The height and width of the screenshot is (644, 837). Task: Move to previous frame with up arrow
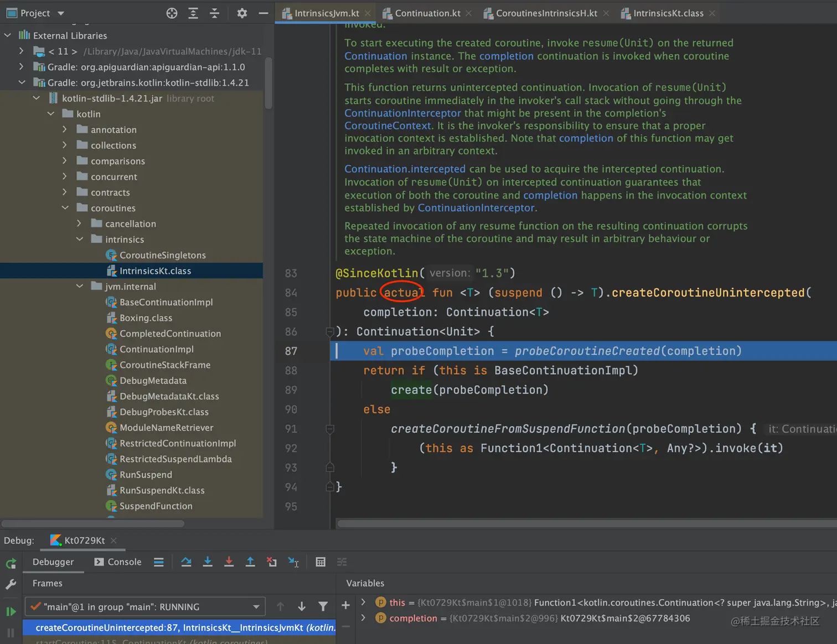point(281,606)
